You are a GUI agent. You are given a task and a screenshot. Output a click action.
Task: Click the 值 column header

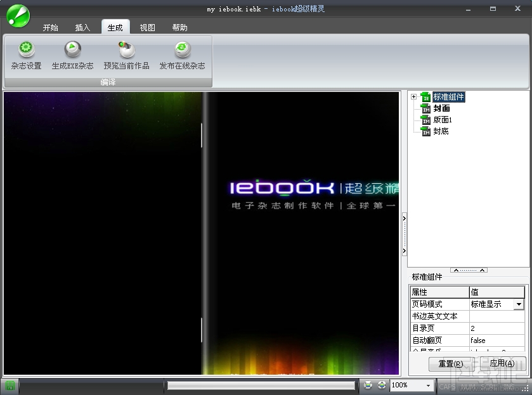tap(497, 292)
